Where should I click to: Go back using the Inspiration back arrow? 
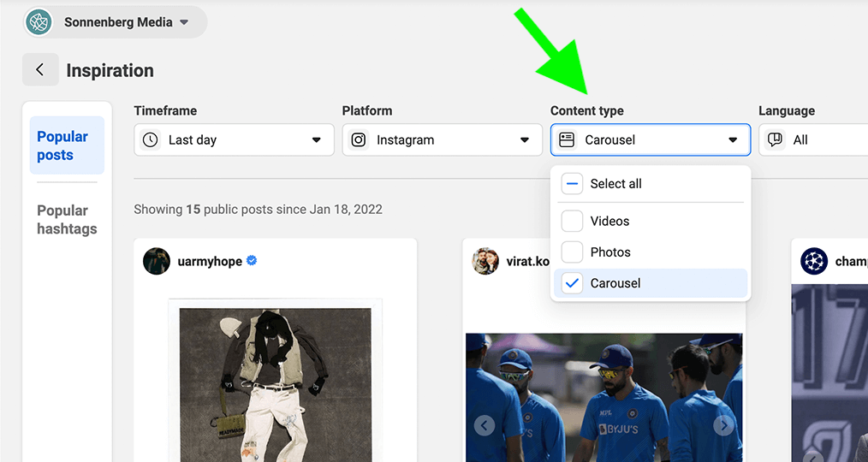pos(40,69)
